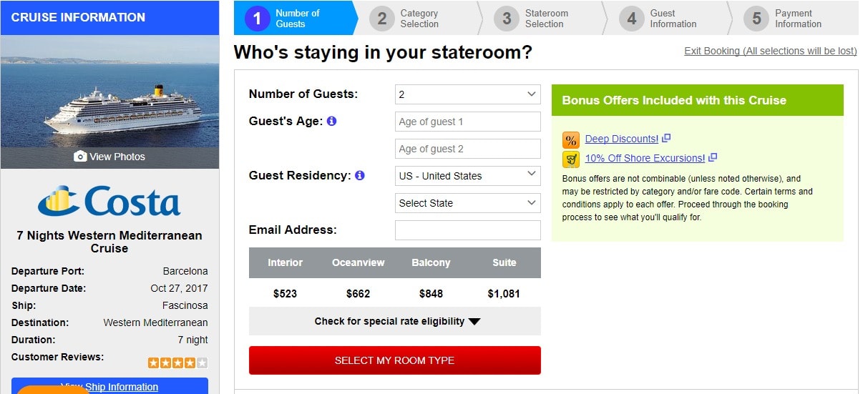The width and height of the screenshot is (868, 394).
Task: Click the Guest's Age info icon
Action: pyautogui.click(x=331, y=121)
